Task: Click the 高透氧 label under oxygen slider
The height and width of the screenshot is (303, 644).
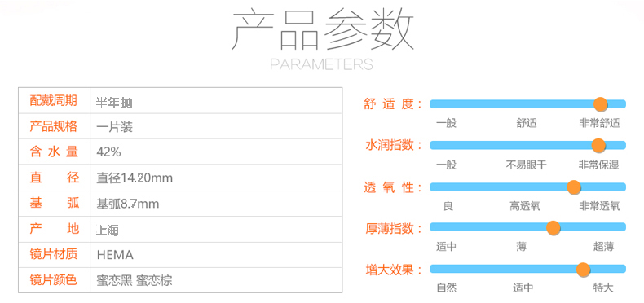Action: (525, 206)
